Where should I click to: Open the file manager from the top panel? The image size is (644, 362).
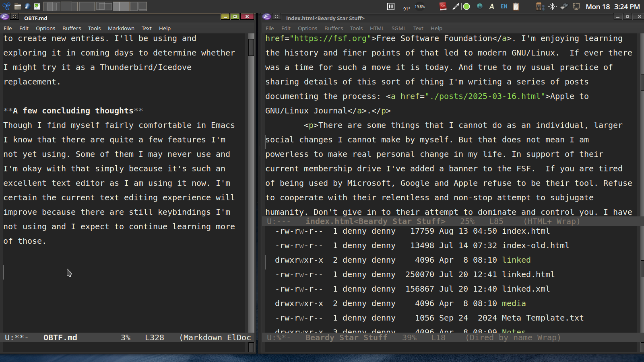[x=18, y=6]
